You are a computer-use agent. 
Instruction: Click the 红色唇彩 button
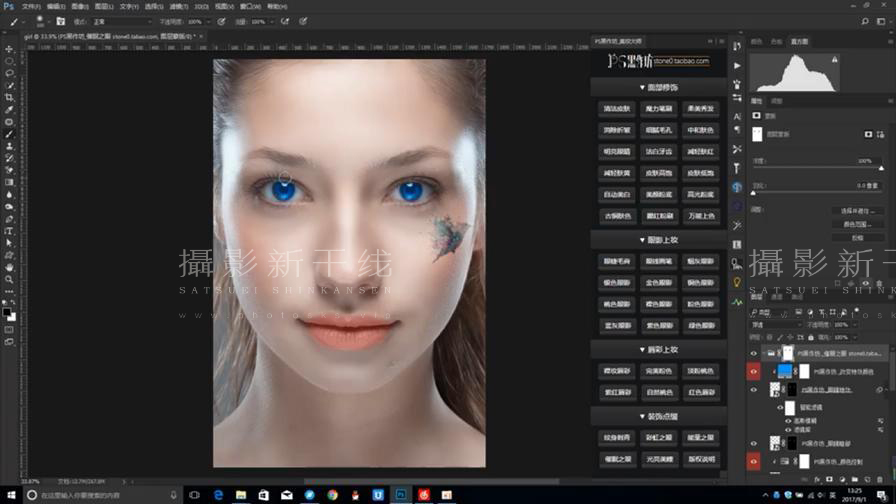tap(701, 393)
